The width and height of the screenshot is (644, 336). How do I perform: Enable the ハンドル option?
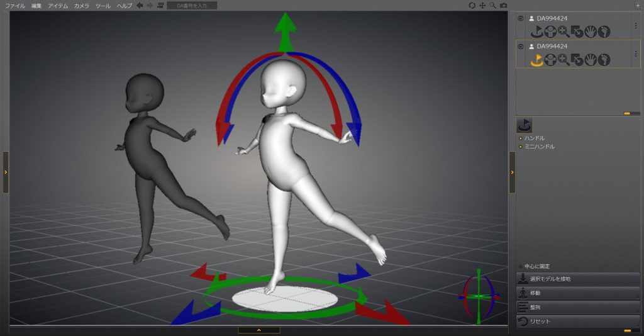click(x=520, y=138)
